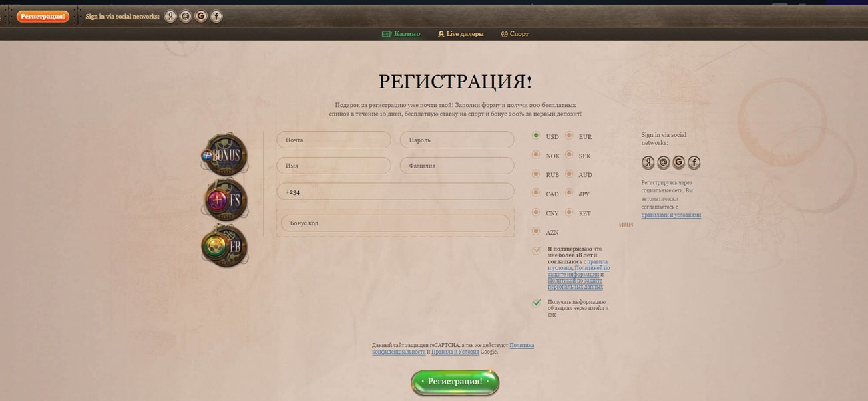Select Facebook in right-side social networks panel
The image size is (868, 401).
(x=694, y=162)
